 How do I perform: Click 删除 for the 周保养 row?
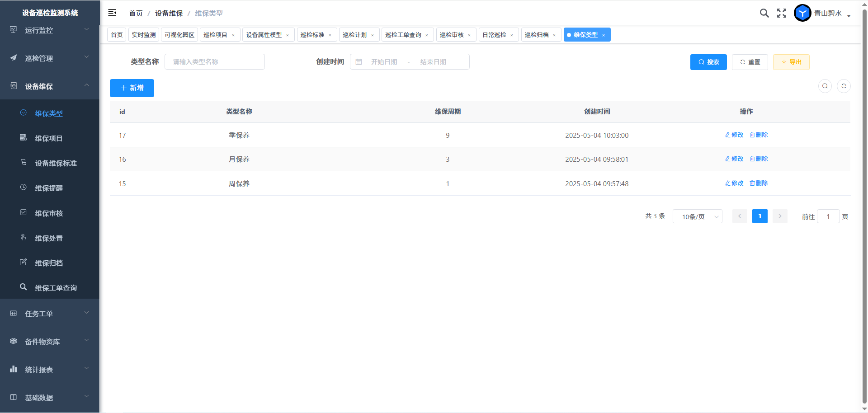(759, 183)
